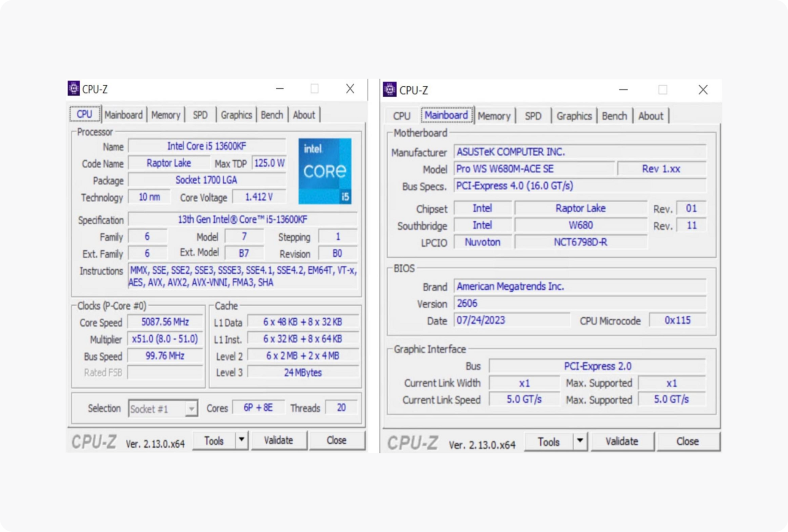Switch to Graphics tab in right window
Viewport: 788px width, 532px height.
(574, 116)
